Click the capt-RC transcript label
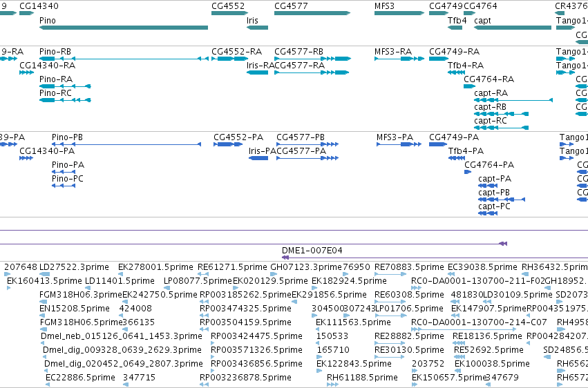 point(491,121)
